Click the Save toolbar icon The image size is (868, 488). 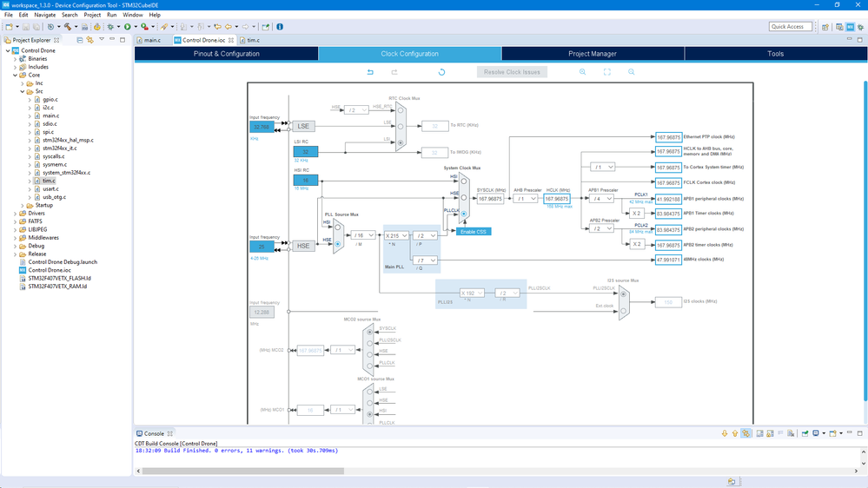point(25,27)
